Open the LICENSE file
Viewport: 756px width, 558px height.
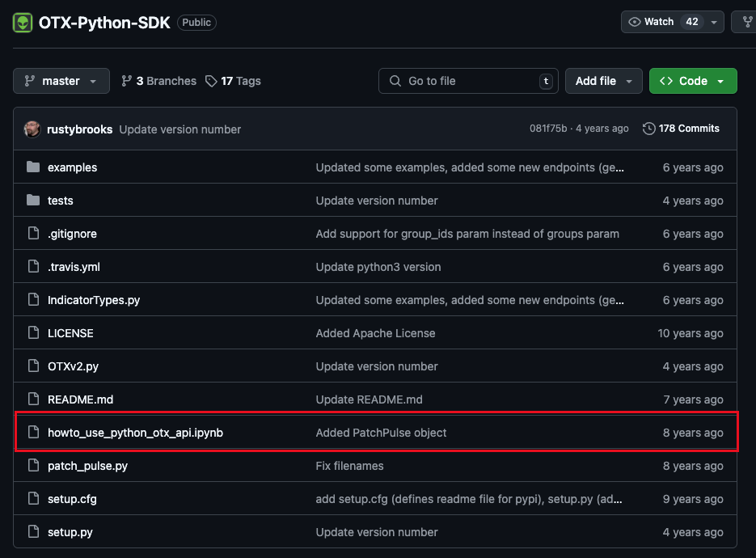point(70,333)
